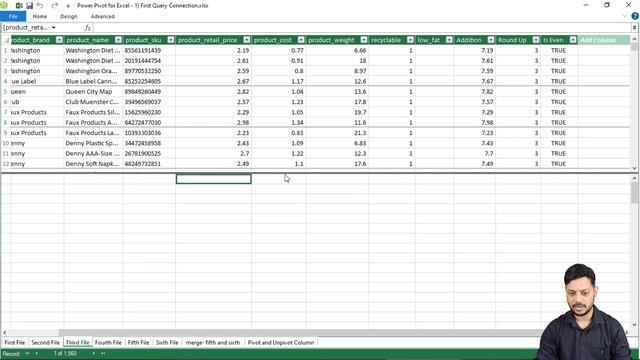Switch to the Advanced ribbon tab

point(102,16)
